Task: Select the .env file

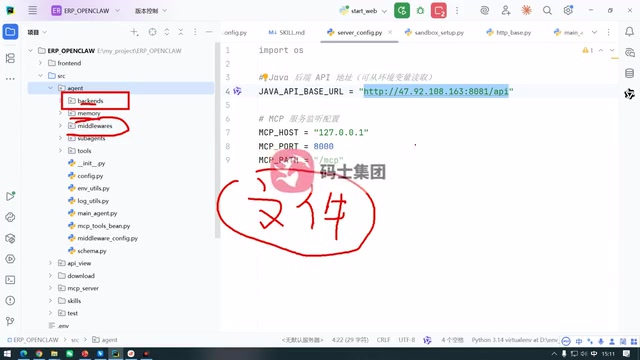Action: pyautogui.click(x=63, y=326)
